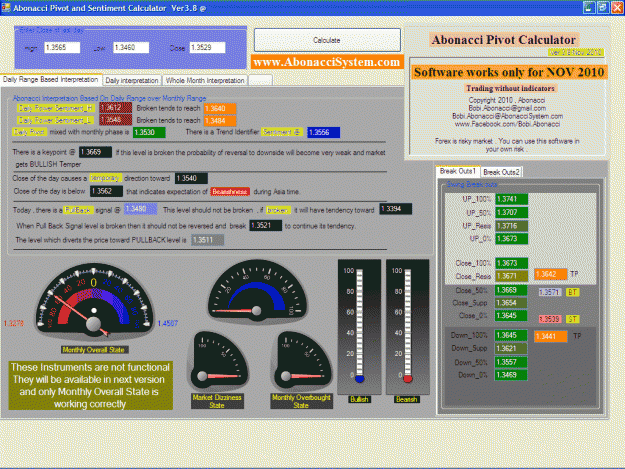Minimize the Abonacci calculator window
The image size is (625, 469).
(589, 8)
